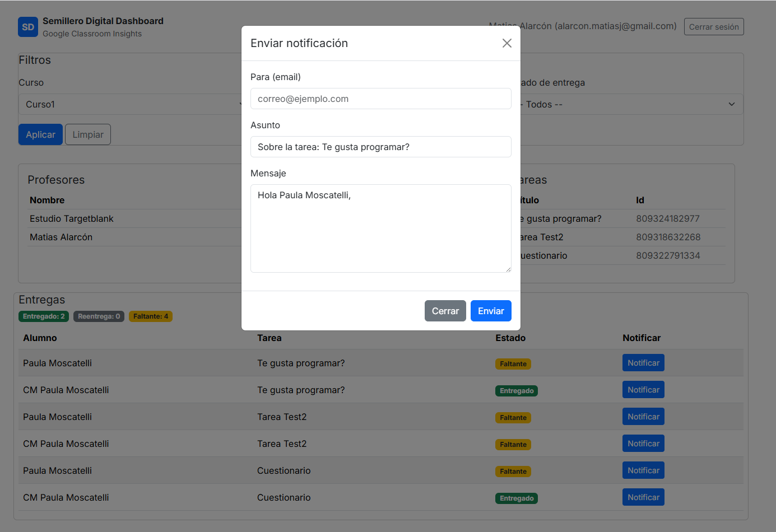Click the SD app logo icon
Image resolution: width=776 pixels, height=532 pixels.
coord(28,26)
